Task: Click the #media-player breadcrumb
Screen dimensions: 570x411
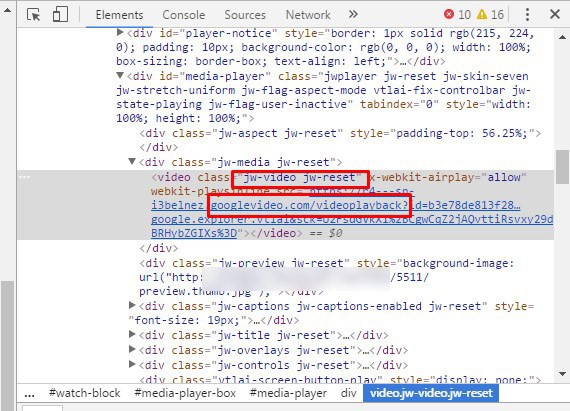Action: pyautogui.click(x=288, y=393)
